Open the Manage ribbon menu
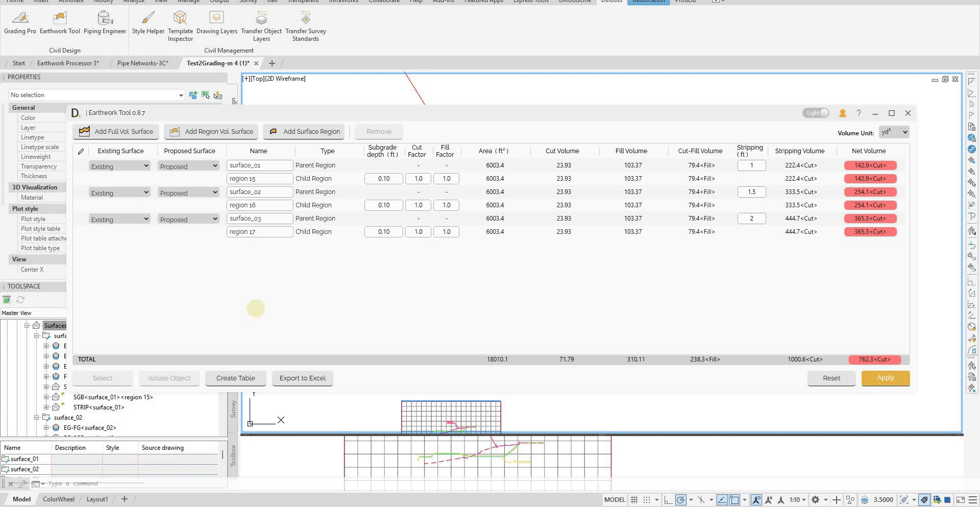 pos(188,2)
